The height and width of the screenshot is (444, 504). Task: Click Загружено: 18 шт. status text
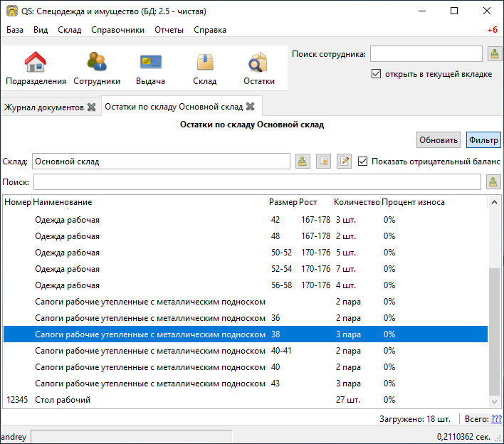pyautogui.click(x=415, y=419)
